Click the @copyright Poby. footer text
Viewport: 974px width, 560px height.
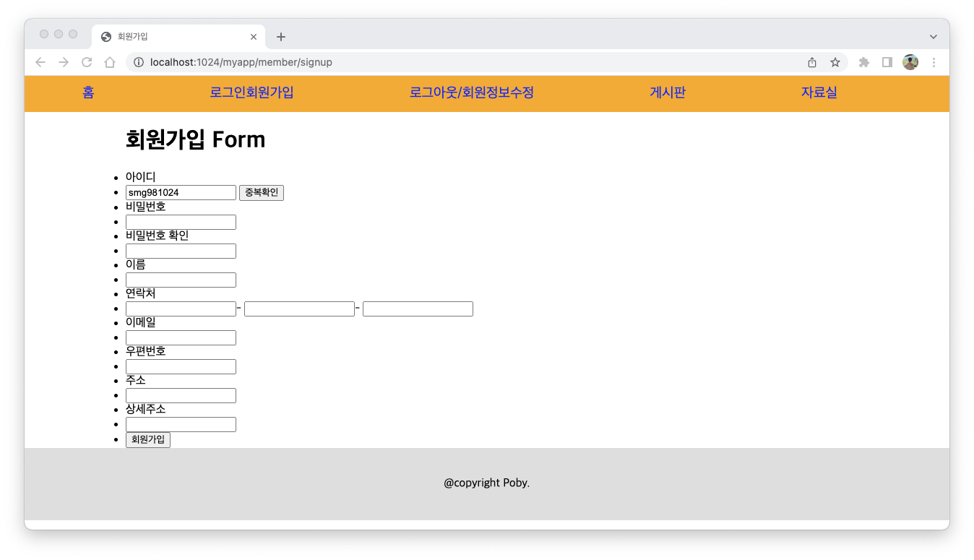(x=487, y=483)
